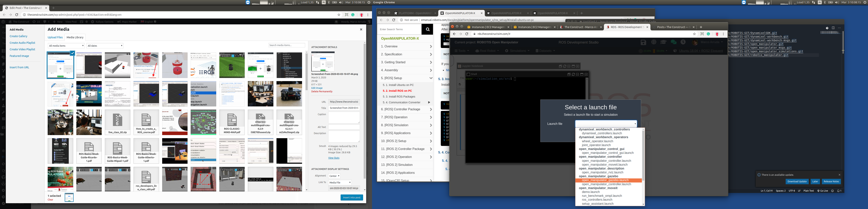Click the Create Gallery link
This screenshot has width=868, height=209.
(19, 36)
